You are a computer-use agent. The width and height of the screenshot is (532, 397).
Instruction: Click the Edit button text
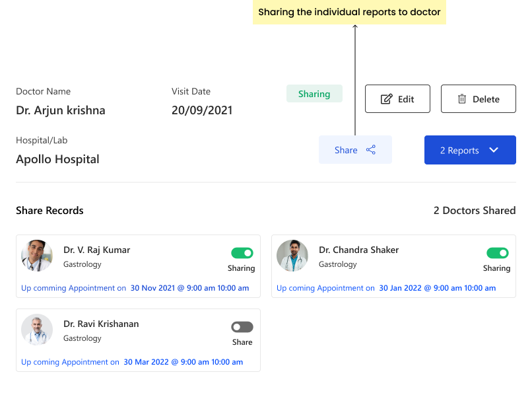point(406,99)
